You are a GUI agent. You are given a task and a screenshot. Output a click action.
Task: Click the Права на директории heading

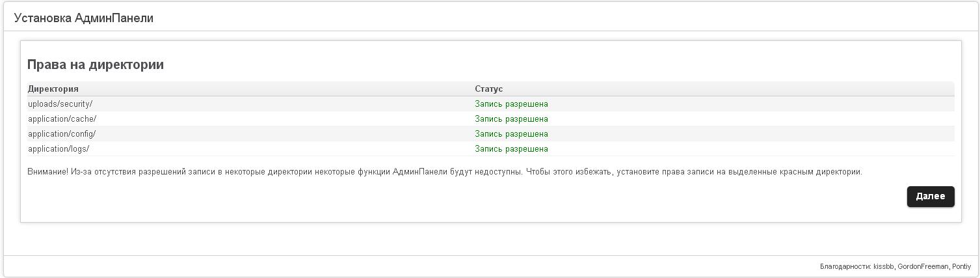96,65
